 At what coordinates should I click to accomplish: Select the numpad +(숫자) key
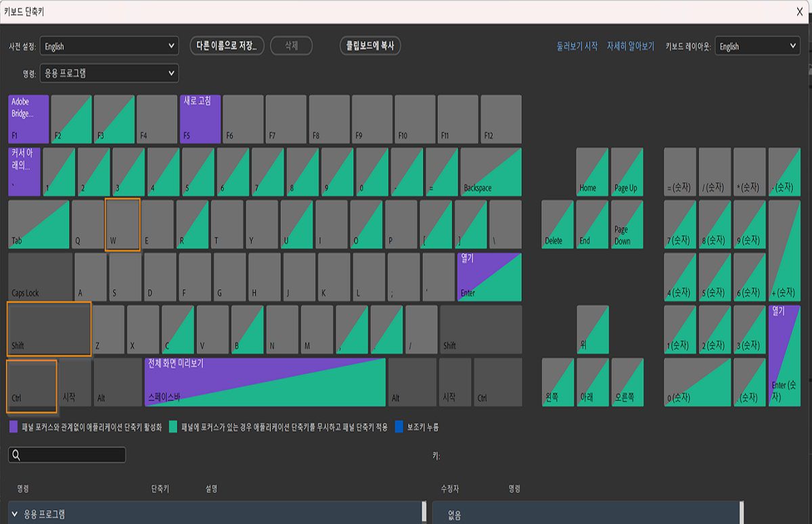[784, 251]
